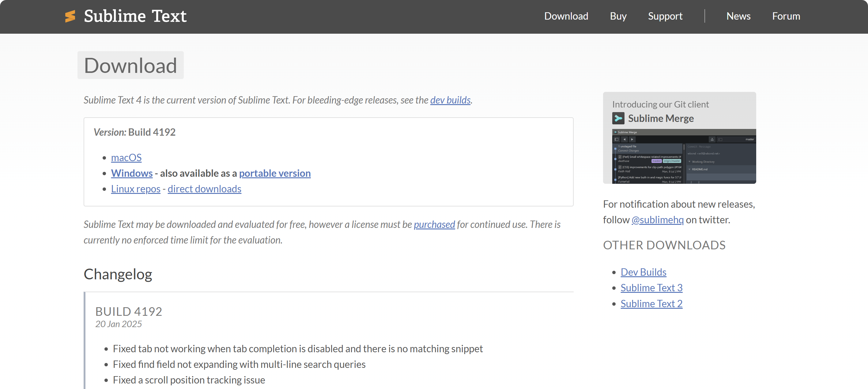Open the Support nav menu
The height and width of the screenshot is (389, 868).
(x=665, y=16)
